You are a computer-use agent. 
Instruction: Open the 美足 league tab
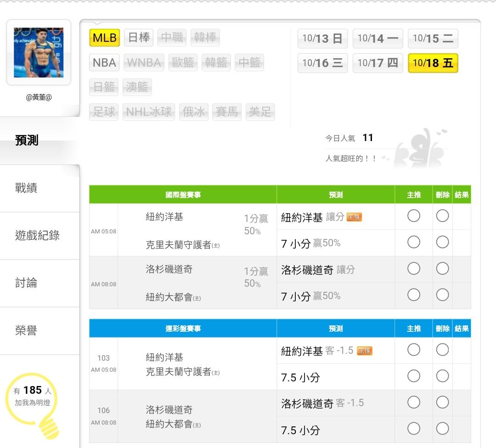[x=260, y=112]
